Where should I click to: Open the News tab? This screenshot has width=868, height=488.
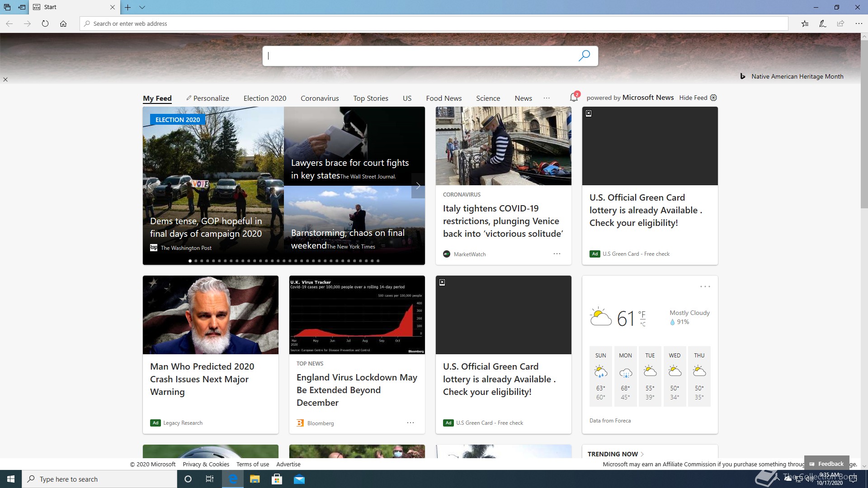[x=523, y=99]
